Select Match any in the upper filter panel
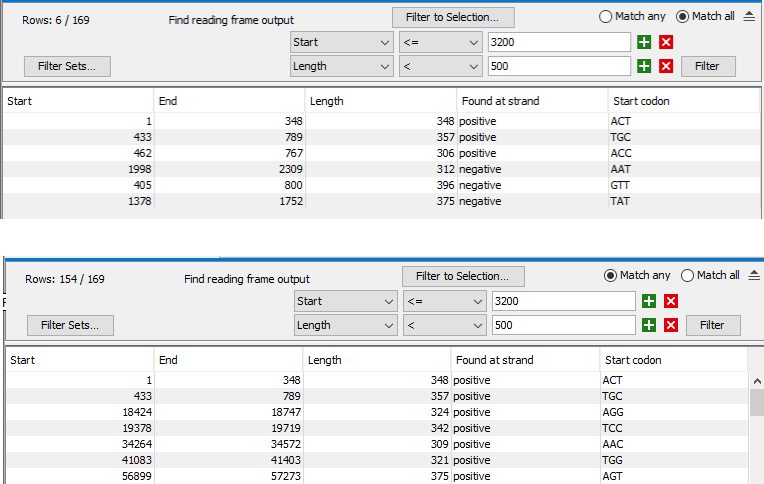Image resolution: width=764 pixels, height=484 pixels. point(606,17)
